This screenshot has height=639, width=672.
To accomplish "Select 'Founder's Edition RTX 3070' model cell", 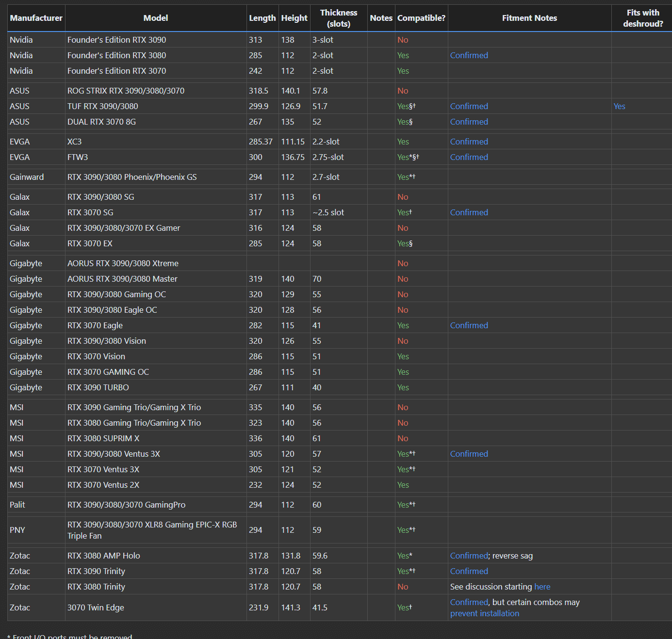I will [156, 71].
